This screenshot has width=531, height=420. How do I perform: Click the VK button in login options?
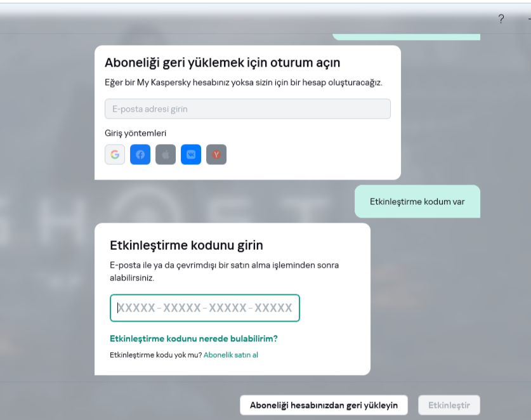[191, 154]
